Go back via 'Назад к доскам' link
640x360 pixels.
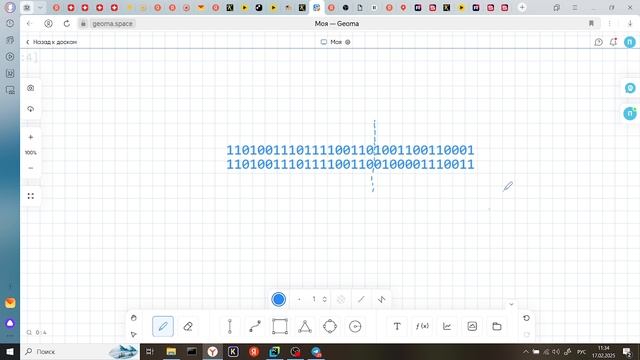tap(51, 42)
